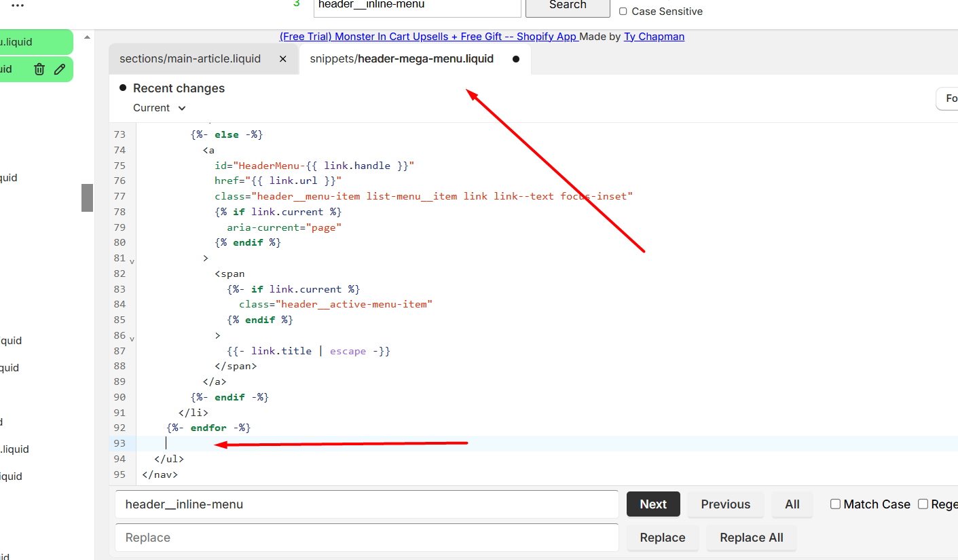
Task: Click the {%- endif -%} code on line 90
Action: (230, 397)
